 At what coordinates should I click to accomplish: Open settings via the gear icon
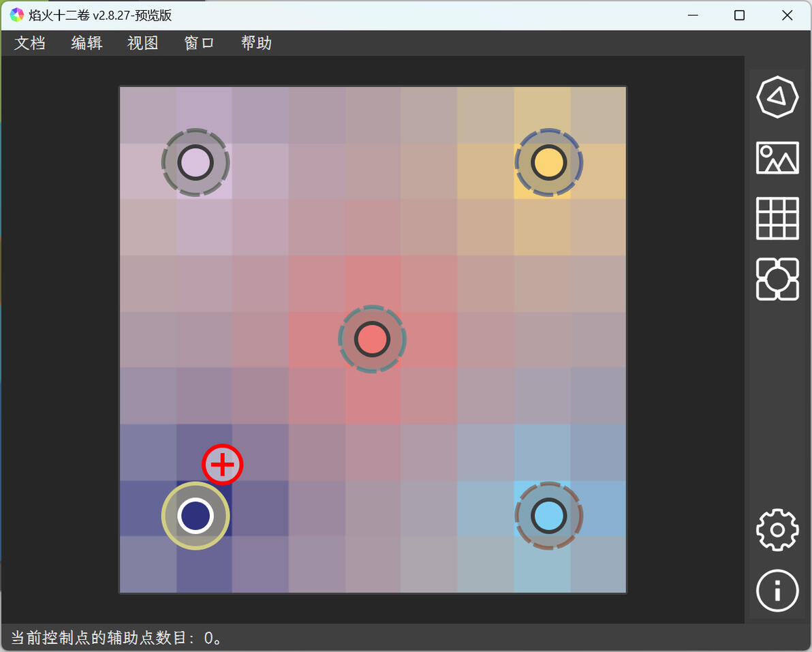coord(777,529)
